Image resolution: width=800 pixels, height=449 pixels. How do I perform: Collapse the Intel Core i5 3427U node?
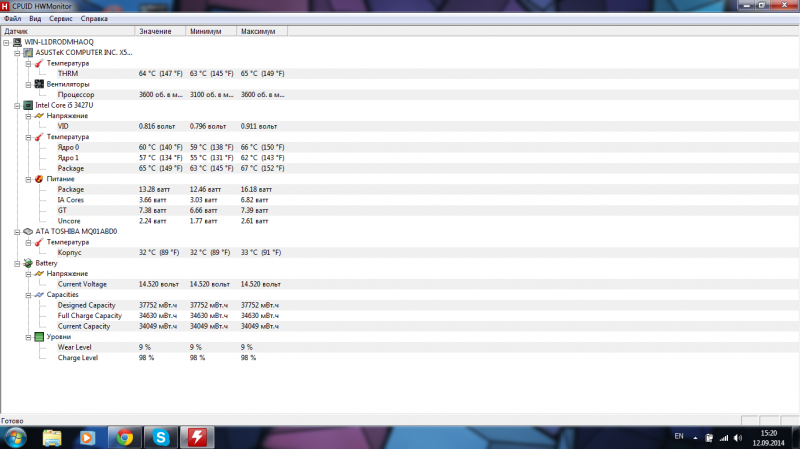[x=17, y=106]
